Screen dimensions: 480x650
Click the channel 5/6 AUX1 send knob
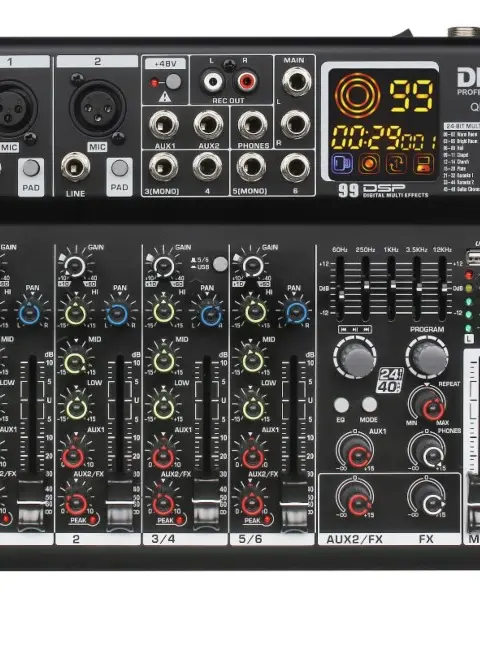(x=253, y=456)
